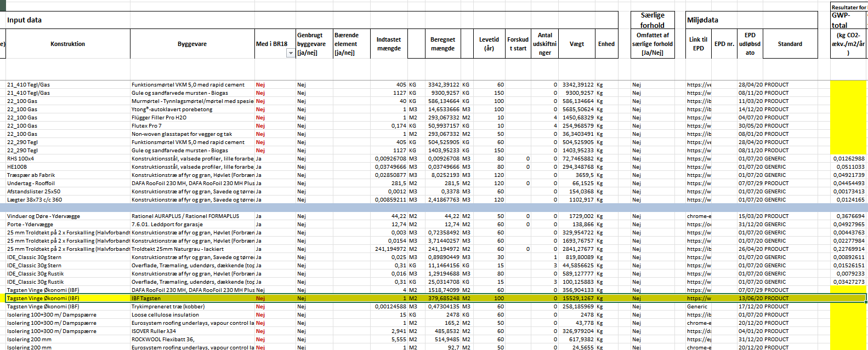Click the Enhed column header
This screenshot has height=350, width=868.
click(606, 44)
